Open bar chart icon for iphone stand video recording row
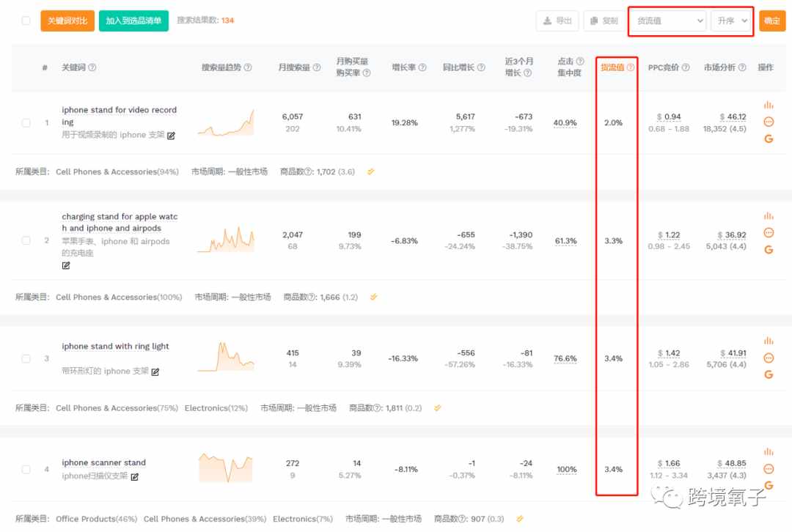This screenshot has height=532, width=792. click(x=769, y=105)
